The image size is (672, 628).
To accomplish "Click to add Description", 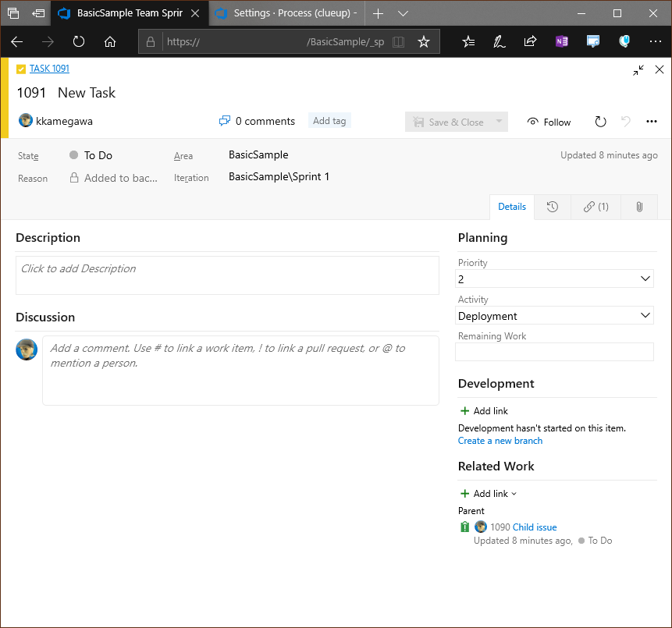I will 227,275.
